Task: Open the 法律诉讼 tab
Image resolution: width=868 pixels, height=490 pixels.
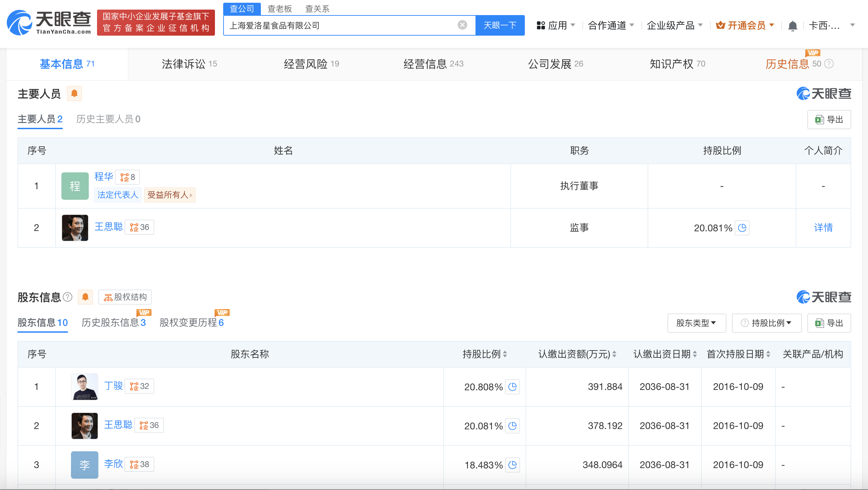Action: pyautogui.click(x=189, y=64)
